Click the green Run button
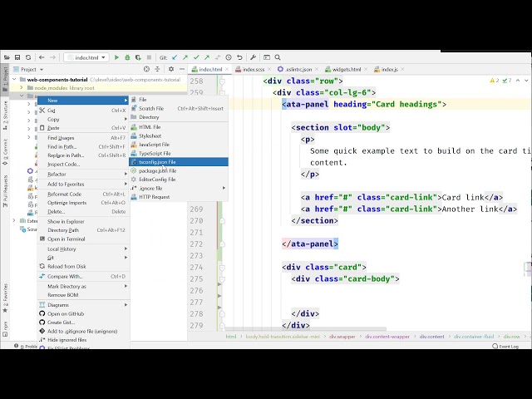The width and height of the screenshot is (532, 399). coord(116,57)
